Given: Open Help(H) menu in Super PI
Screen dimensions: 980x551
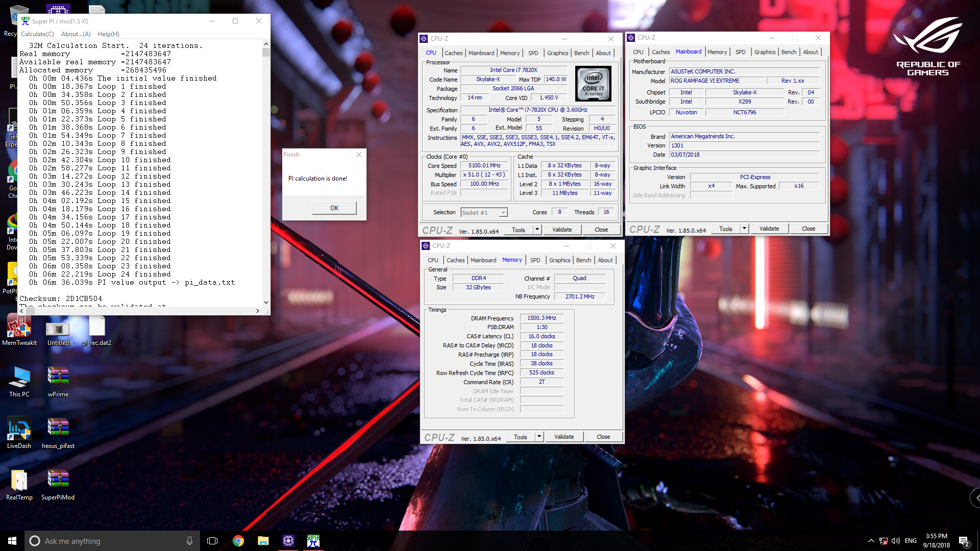Looking at the screenshot, I should [x=109, y=34].
